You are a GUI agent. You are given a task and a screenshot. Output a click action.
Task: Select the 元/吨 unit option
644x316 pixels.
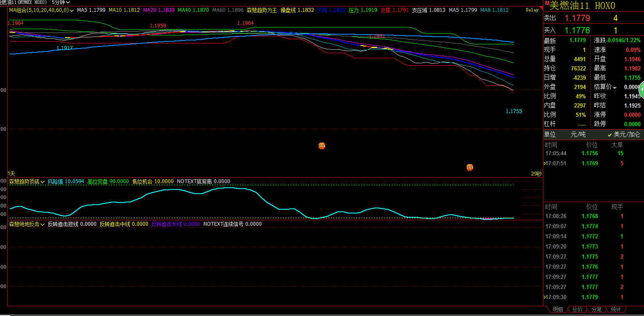578,135
